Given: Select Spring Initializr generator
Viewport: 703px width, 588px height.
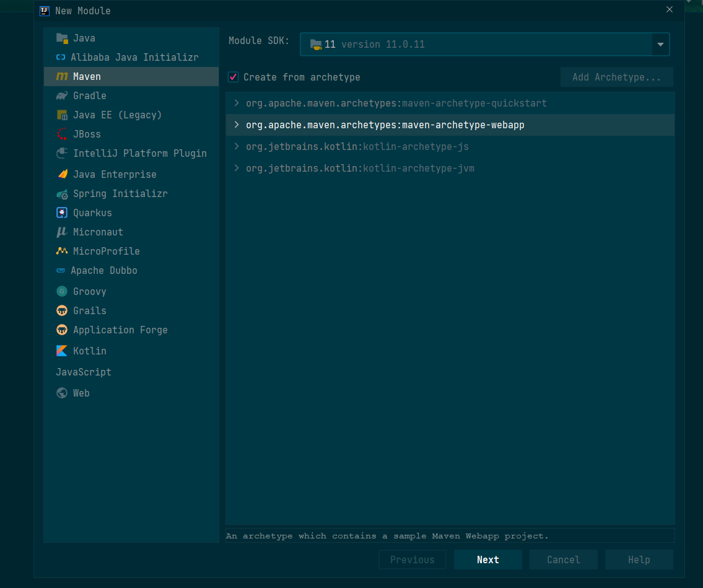Looking at the screenshot, I should click(x=131, y=194).
